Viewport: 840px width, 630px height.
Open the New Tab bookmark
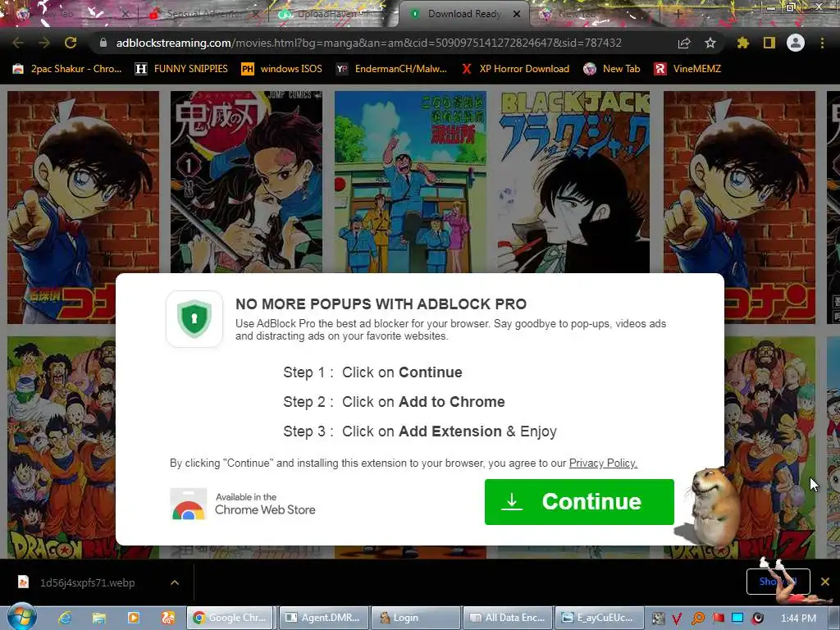pyautogui.click(x=612, y=69)
